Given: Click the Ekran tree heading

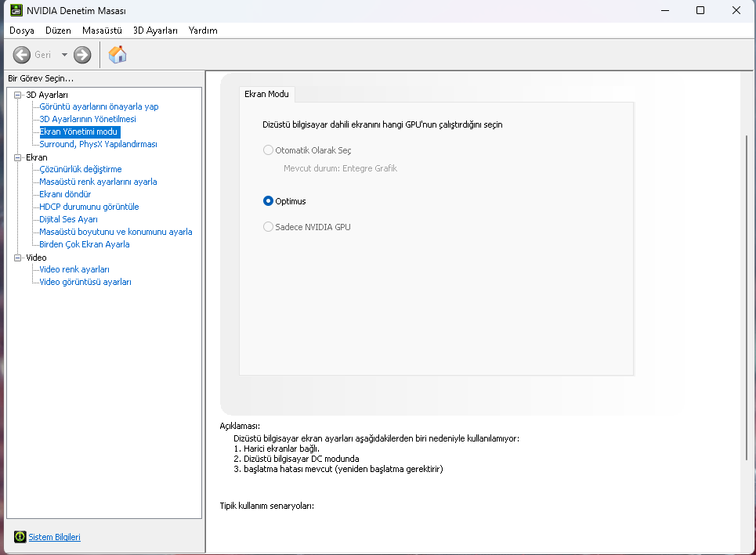Looking at the screenshot, I should [x=37, y=157].
